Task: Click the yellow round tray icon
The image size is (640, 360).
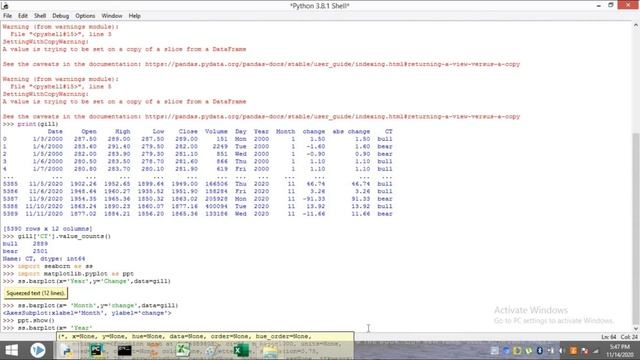Action: [x=518, y=351]
